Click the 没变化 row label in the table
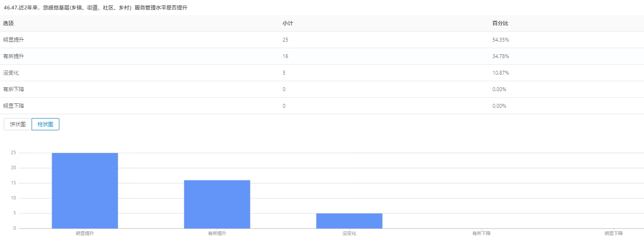 [11, 73]
